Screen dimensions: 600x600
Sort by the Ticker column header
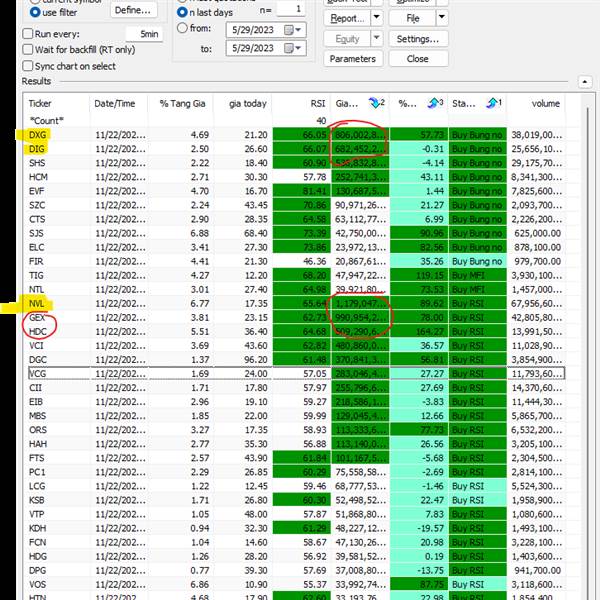coord(57,103)
